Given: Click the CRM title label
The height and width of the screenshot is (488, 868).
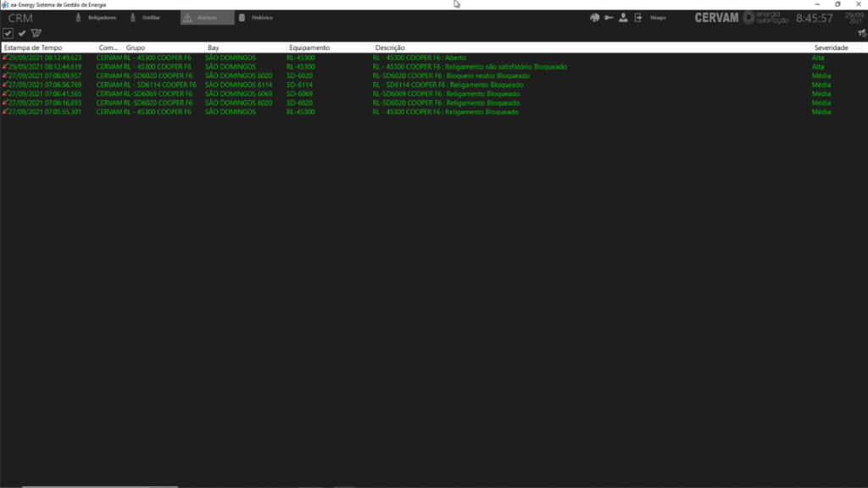Looking at the screenshot, I should tap(20, 18).
